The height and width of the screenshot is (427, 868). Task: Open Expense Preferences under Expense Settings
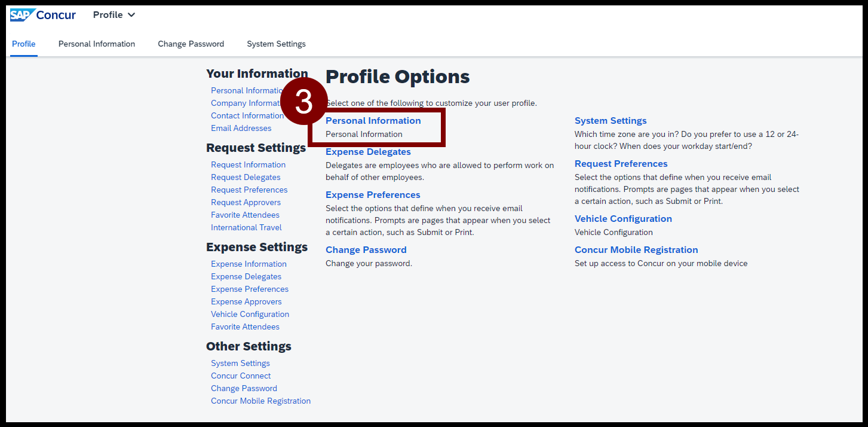coord(250,289)
